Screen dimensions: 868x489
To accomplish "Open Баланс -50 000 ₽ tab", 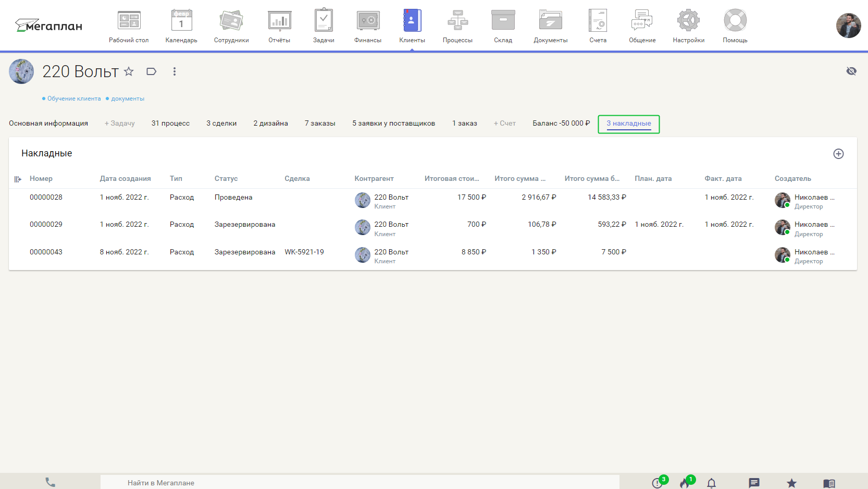I will pyautogui.click(x=561, y=124).
